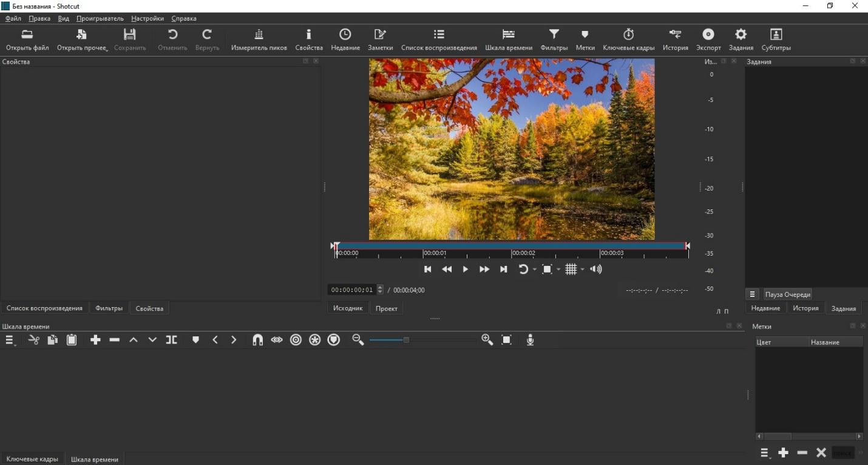Switch to the Проект tab under player
Viewport: 868px width, 465px height.
[x=386, y=308]
